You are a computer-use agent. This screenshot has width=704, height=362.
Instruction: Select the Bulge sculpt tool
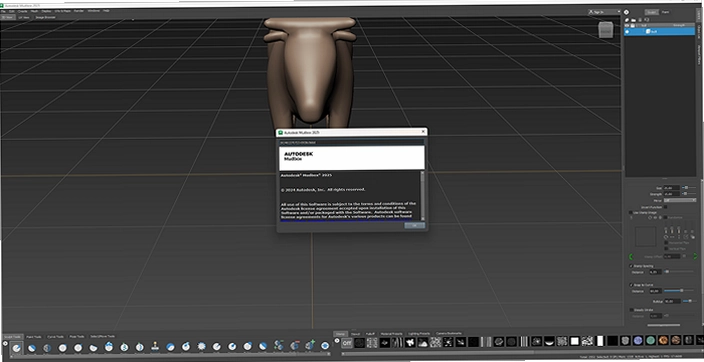248,346
